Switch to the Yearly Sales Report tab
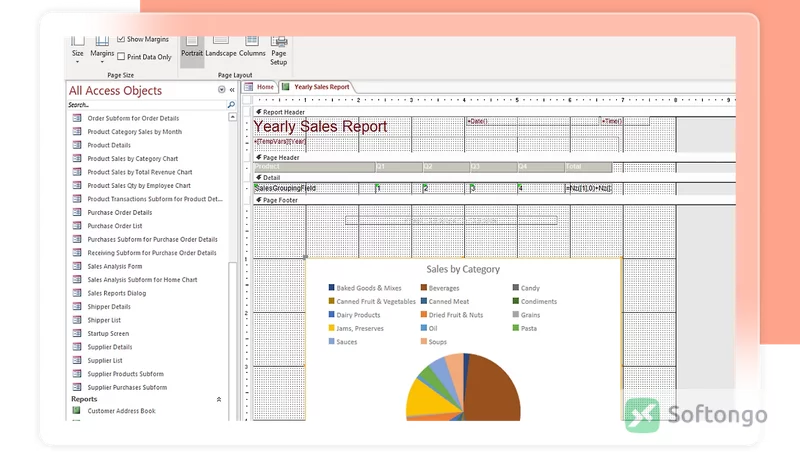This screenshot has height=456, width=800. (316, 87)
